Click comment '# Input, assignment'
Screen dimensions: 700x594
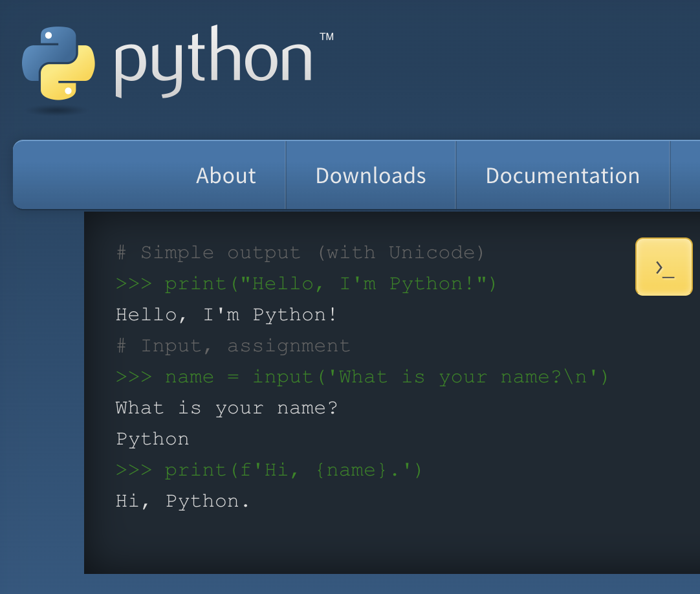point(233,347)
